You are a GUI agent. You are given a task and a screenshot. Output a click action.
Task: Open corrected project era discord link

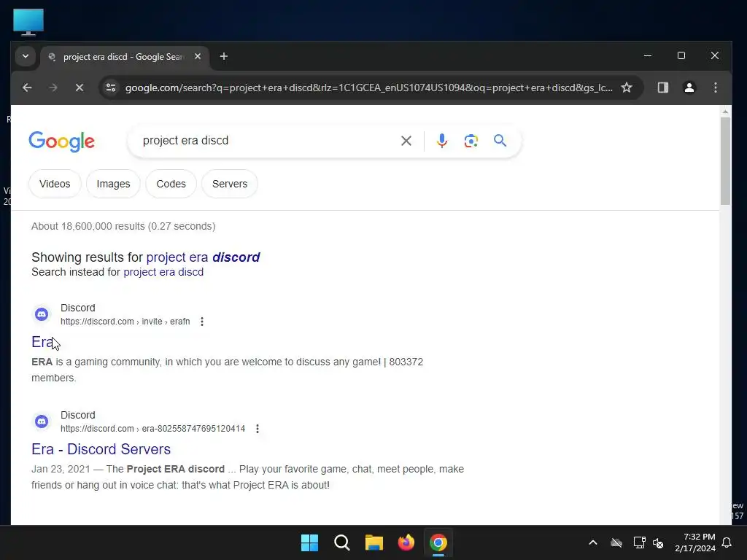click(x=203, y=257)
